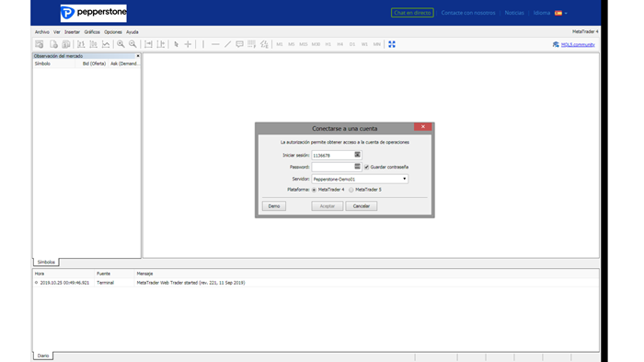
Task: Toggle chart shift icon
Action: click(161, 44)
